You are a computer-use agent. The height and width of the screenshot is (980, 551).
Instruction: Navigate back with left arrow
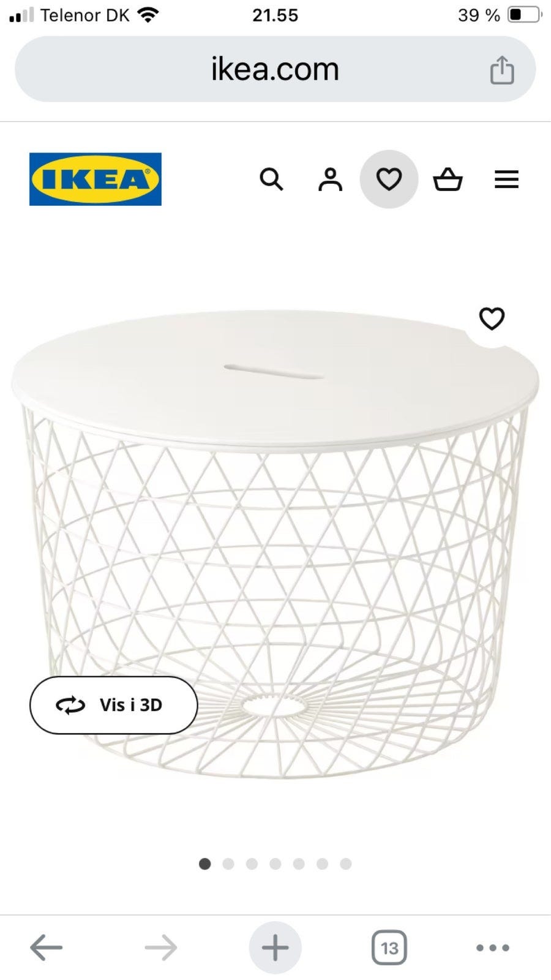(x=47, y=948)
